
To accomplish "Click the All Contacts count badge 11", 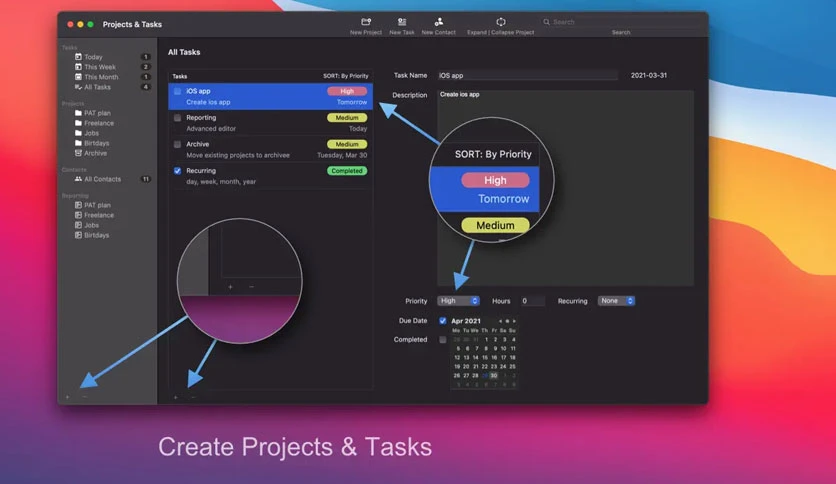I will (x=146, y=179).
